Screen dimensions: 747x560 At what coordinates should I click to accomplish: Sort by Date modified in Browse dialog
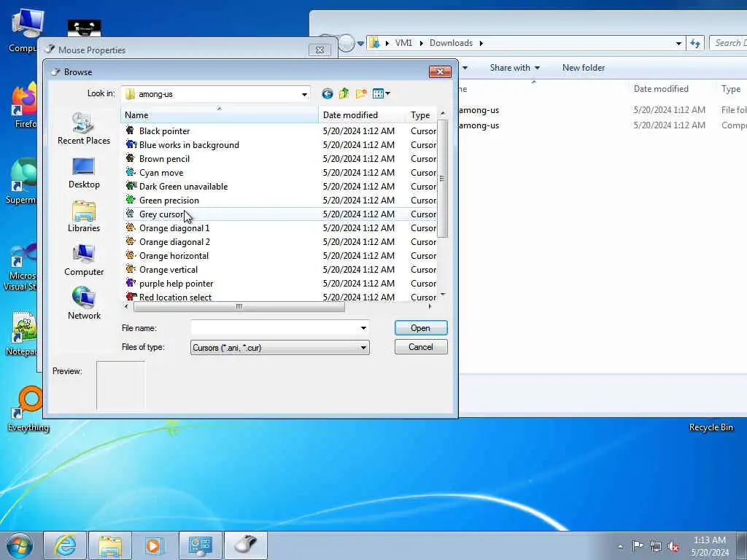coord(362,114)
